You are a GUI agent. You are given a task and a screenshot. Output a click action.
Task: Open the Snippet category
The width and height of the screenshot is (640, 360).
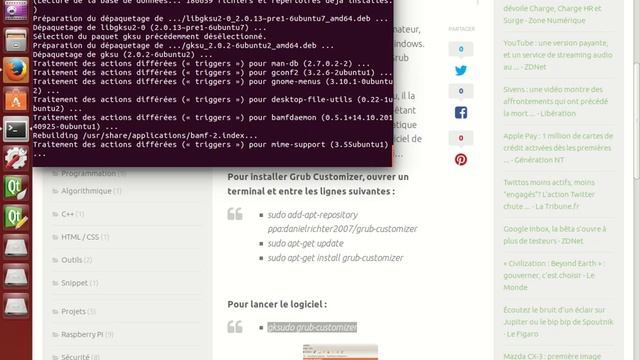(74, 283)
